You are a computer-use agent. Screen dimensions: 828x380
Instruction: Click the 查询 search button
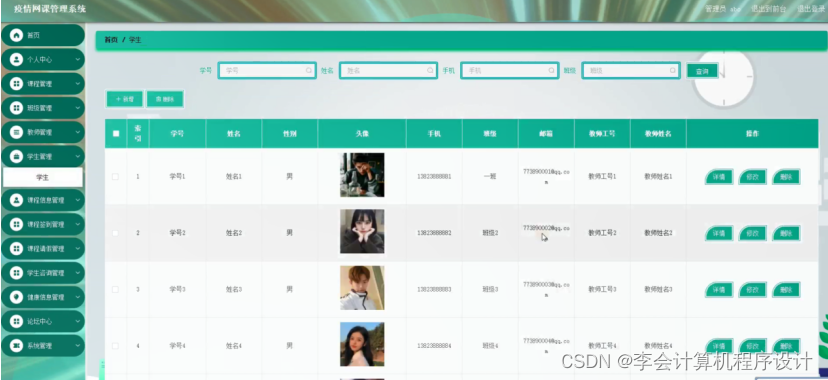(x=702, y=71)
